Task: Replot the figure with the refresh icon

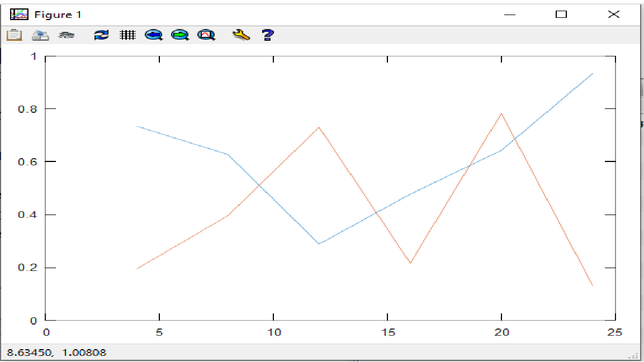Action: point(101,35)
